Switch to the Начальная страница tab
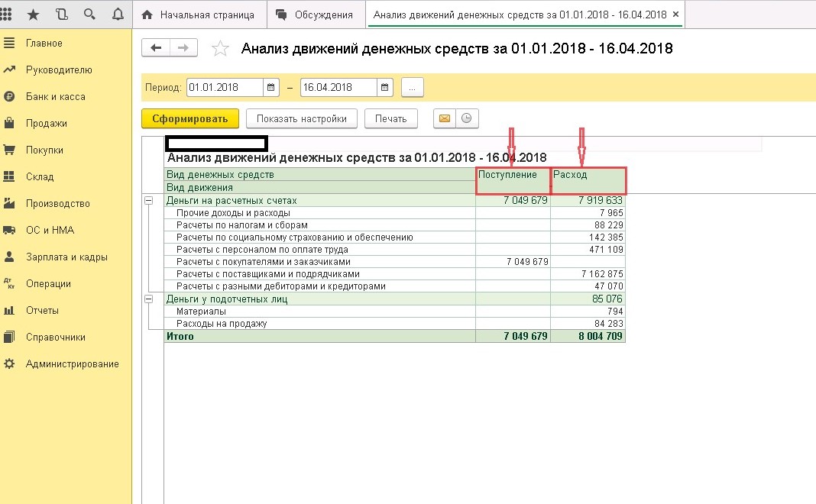The width and height of the screenshot is (816, 504). [200, 15]
